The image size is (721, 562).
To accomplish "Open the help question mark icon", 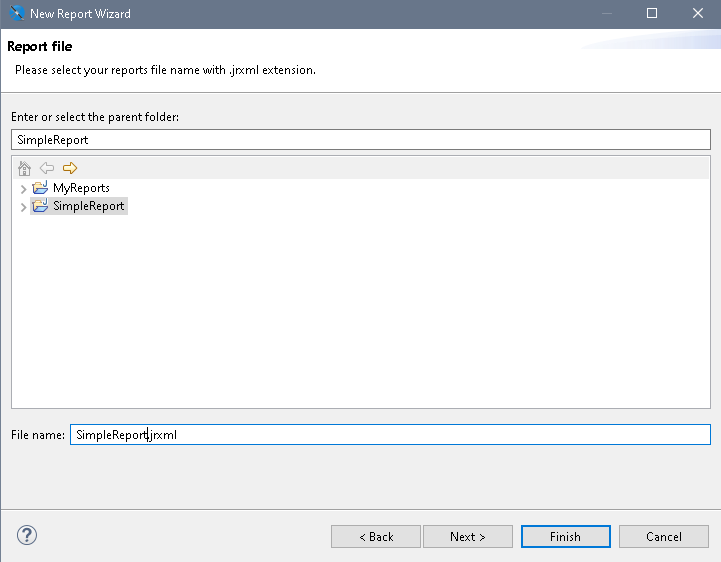I will (x=27, y=535).
